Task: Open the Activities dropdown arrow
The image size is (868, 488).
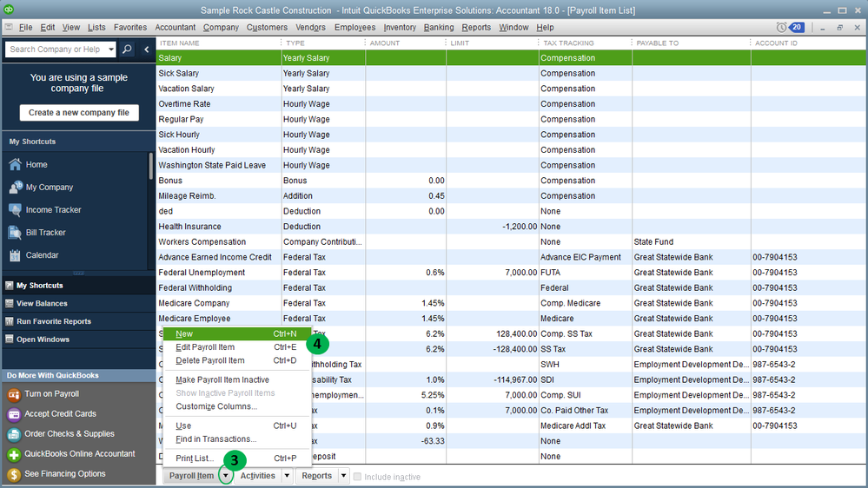Action: click(287, 476)
